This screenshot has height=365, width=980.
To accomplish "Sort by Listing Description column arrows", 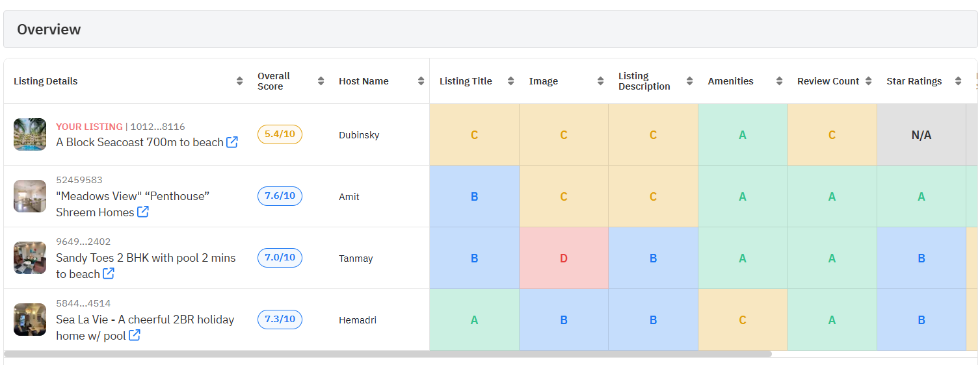I will (x=689, y=81).
